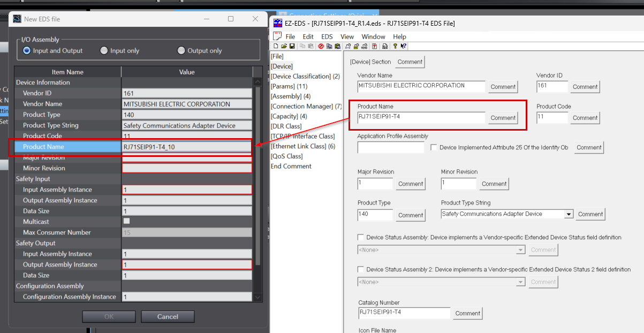
Task: Select the Input and Output radio button
Action: coord(27,50)
